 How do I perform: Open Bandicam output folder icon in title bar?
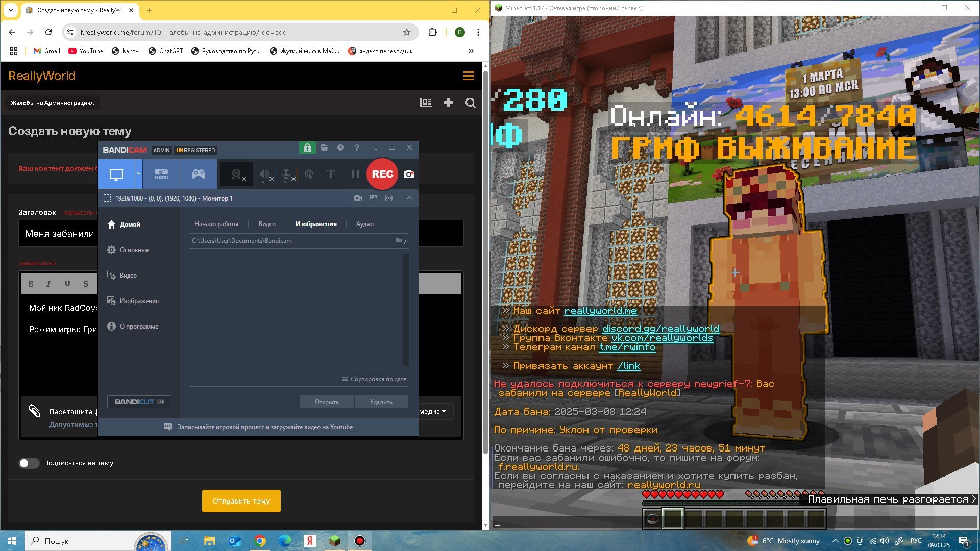tap(324, 147)
